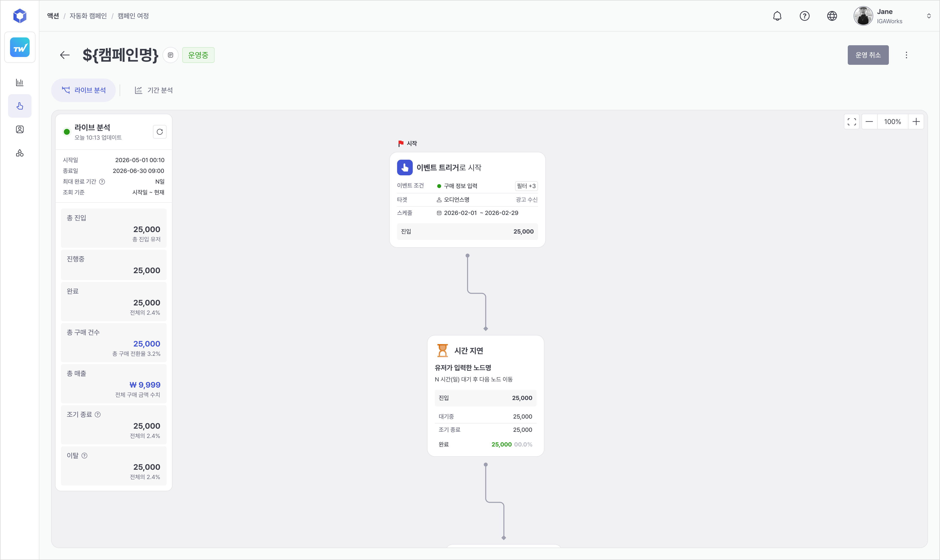This screenshot has width=940, height=560.
Task: Open the 자동화 캠페인 breadcrumb link
Action: [88, 16]
